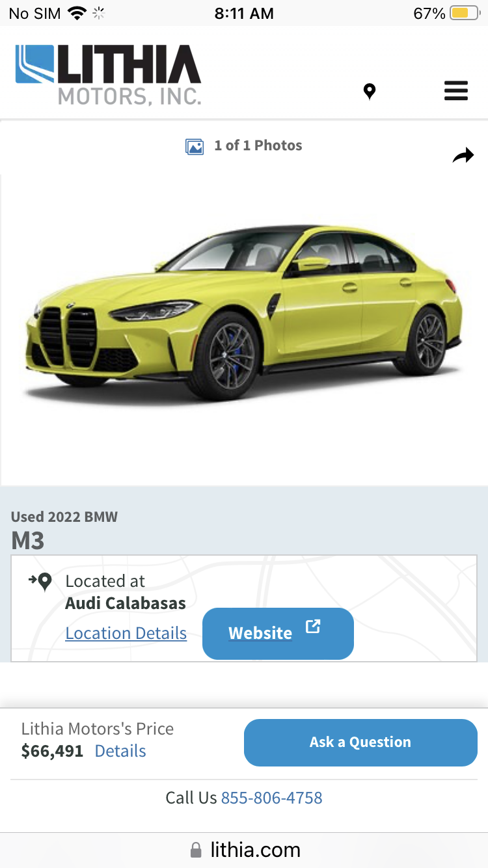Tap the $66,491 price text
This screenshot has height=868, width=488.
coord(52,751)
